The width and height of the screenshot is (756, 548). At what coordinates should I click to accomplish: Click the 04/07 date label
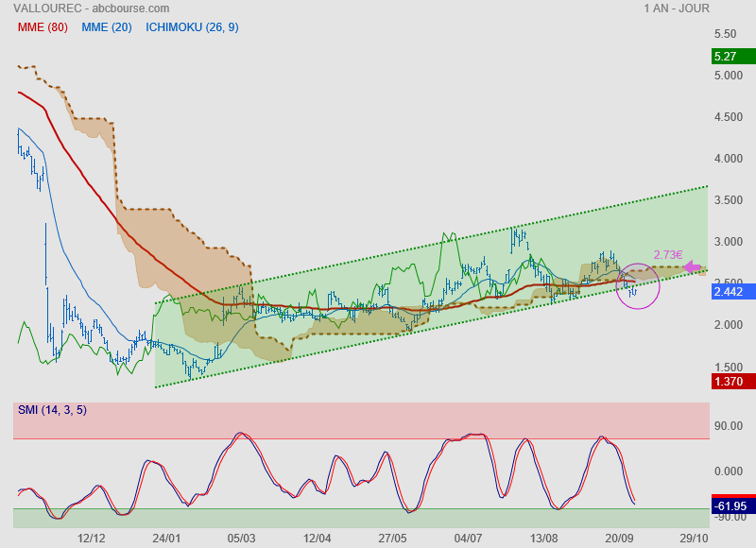(468, 539)
